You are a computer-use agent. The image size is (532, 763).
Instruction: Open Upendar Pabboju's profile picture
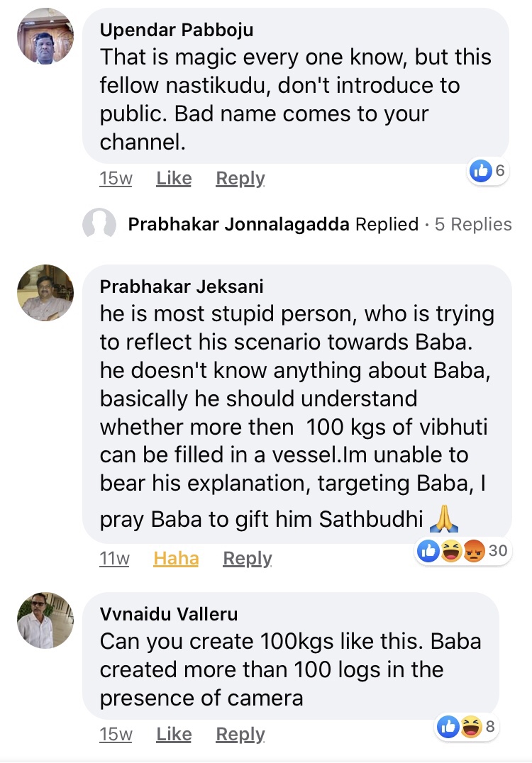45,37
